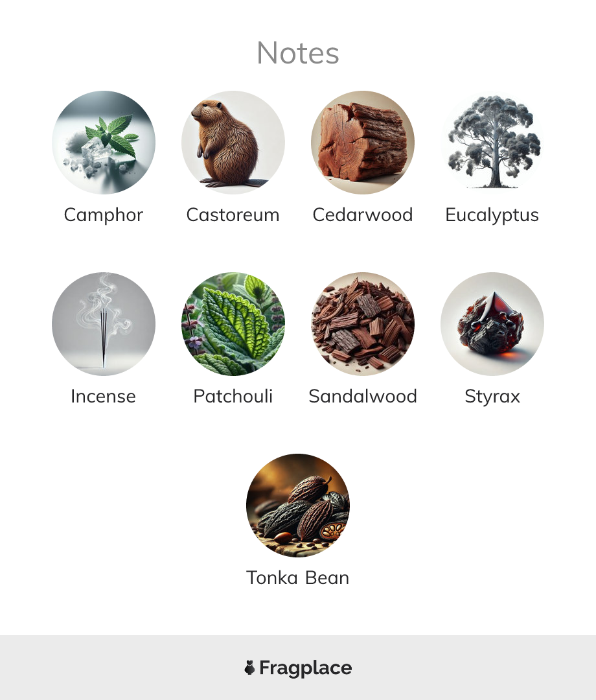
Task: Select the Incense smoke image
Action: pyautogui.click(x=104, y=324)
